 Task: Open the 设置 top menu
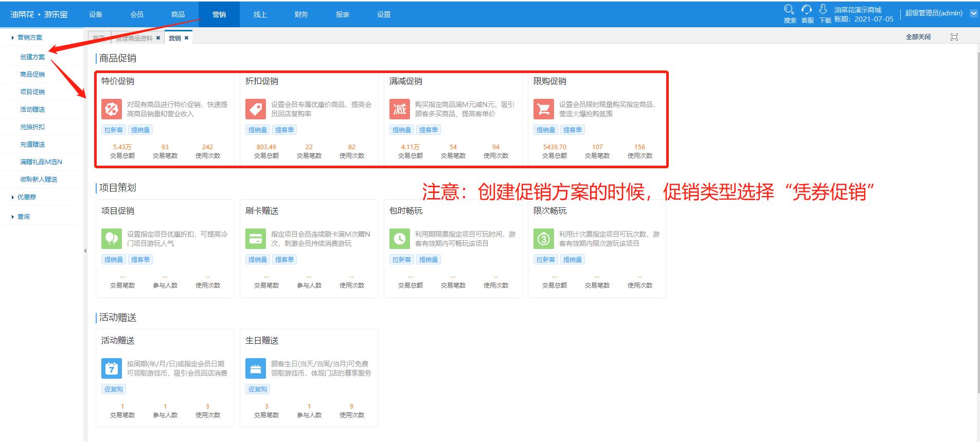(x=384, y=14)
